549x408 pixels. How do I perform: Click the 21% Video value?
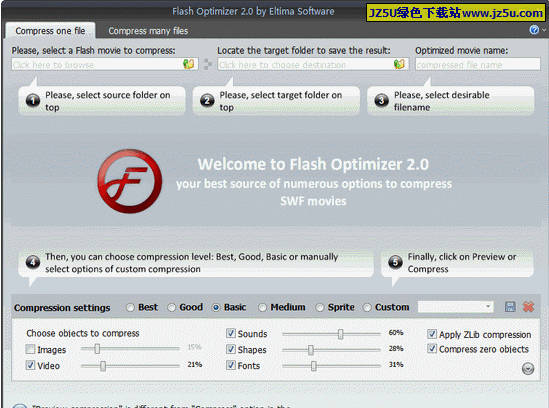[x=195, y=365]
